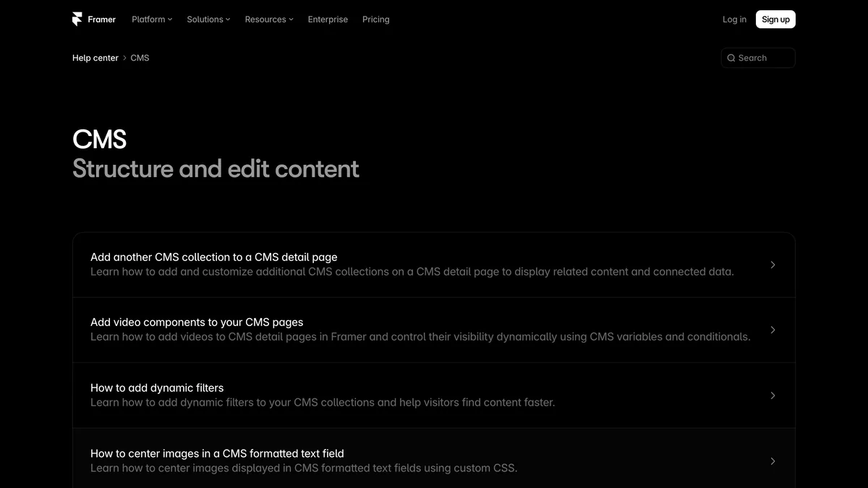Click chevron on 'How to center images' row

point(773,461)
